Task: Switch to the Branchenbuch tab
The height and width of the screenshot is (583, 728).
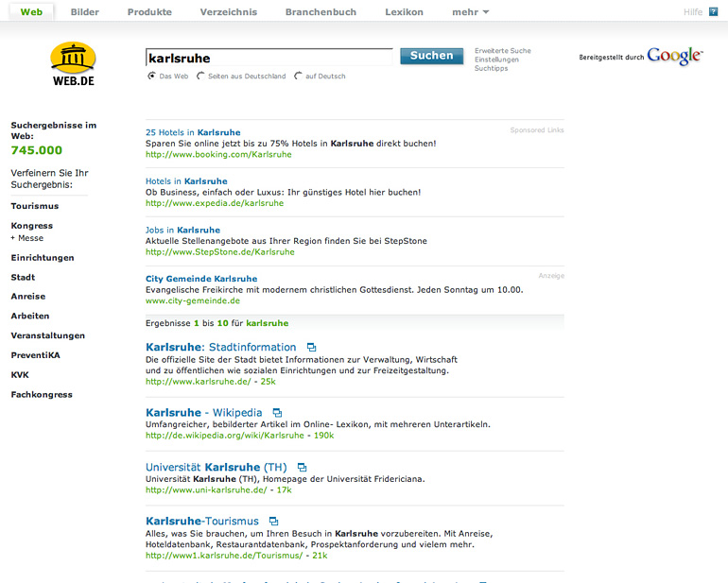Action: (321, 12)
